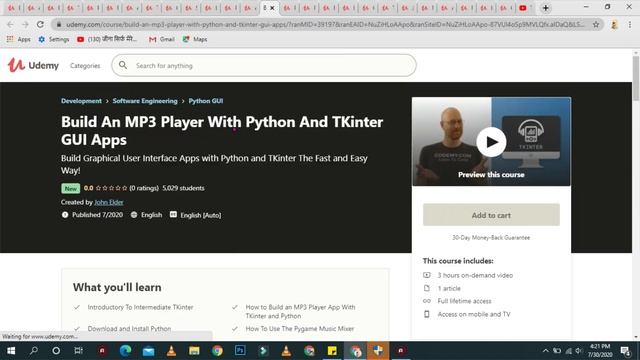This screenshot has height=360, width=640.
Task: Close the active Udemy tab
Action: tap(272, 8)
